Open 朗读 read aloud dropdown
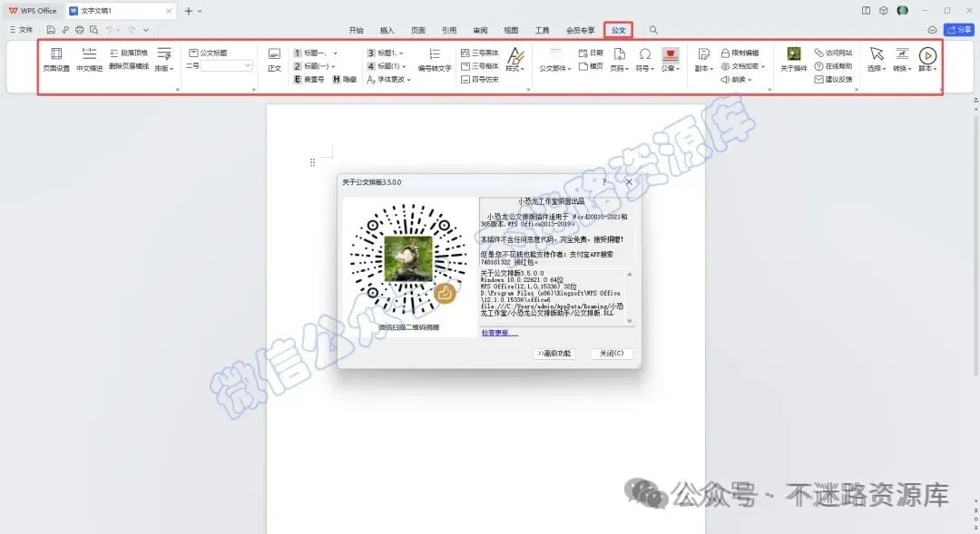Image resolution: width=980 pixels, height=534 pixels. [x=736, y=79]
